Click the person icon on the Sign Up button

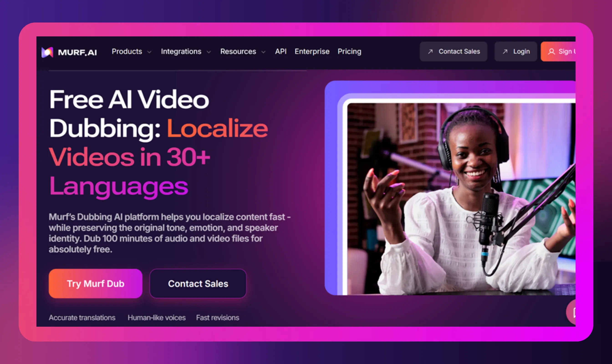coord(552,51)
